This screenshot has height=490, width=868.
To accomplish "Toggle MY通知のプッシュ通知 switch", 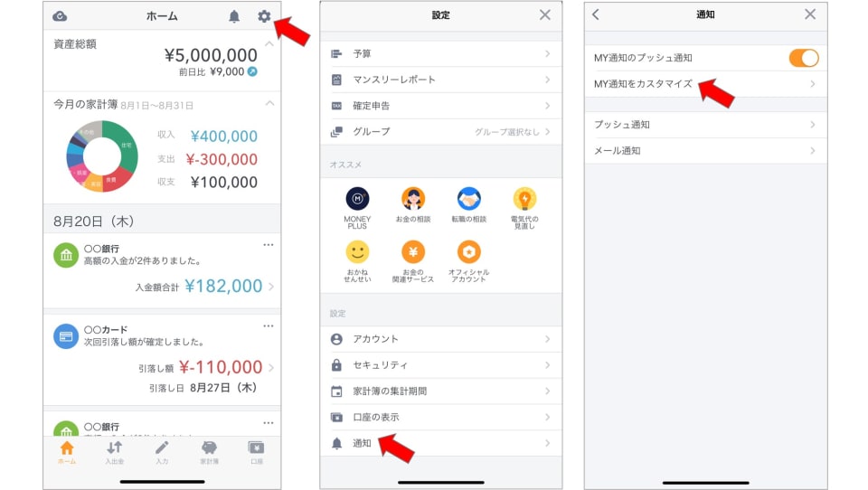I will pyautogui.click(x=804, y=58).
